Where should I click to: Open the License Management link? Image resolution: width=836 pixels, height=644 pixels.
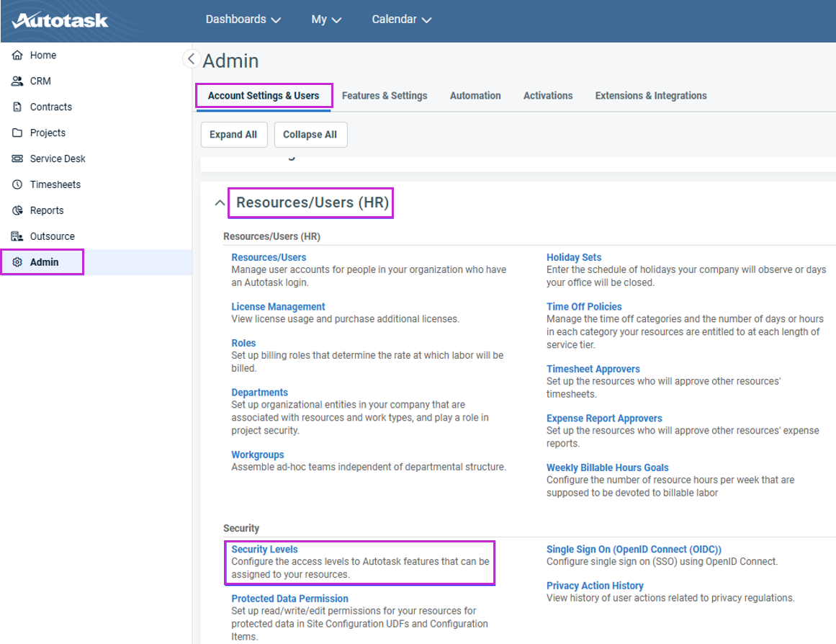278,307
